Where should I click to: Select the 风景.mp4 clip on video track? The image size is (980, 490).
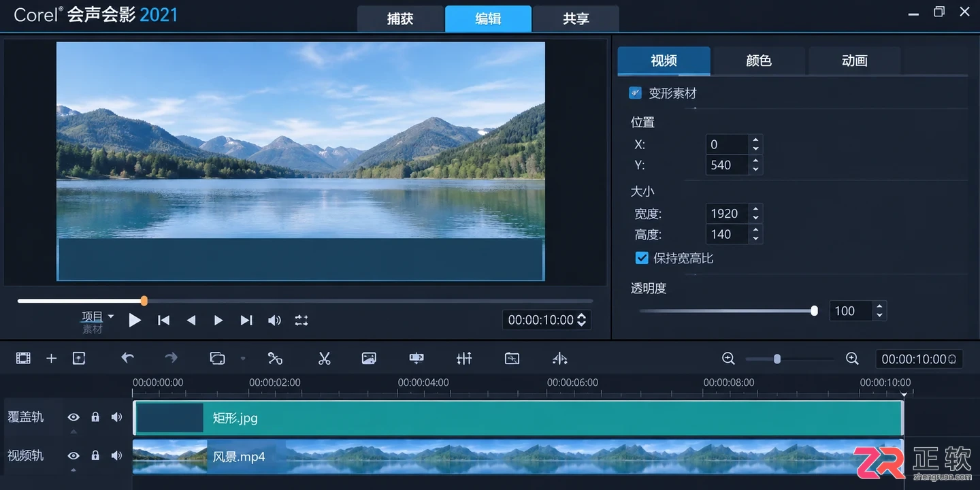coord(518,456)
